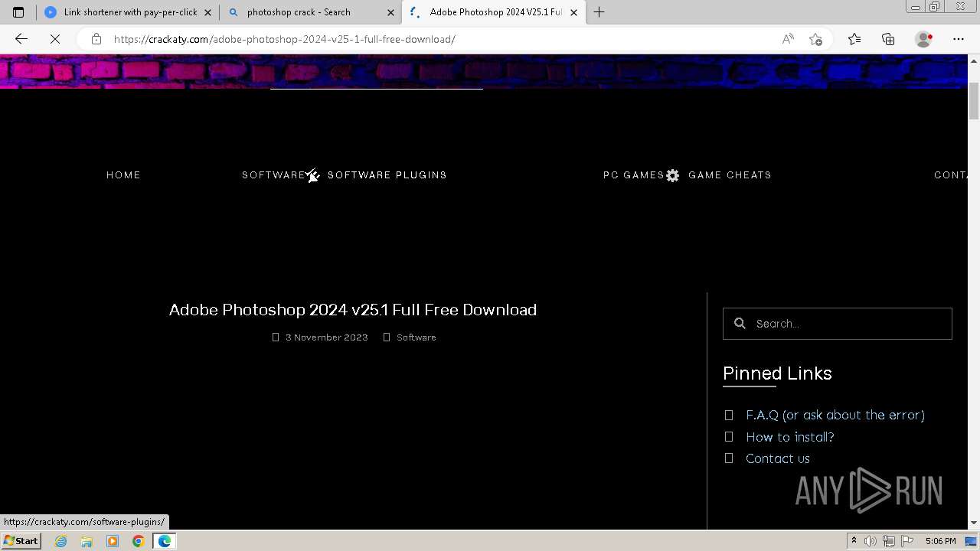Open the F.A.Q pinned link
Viewport: 980px width, 551px height.
835,415
